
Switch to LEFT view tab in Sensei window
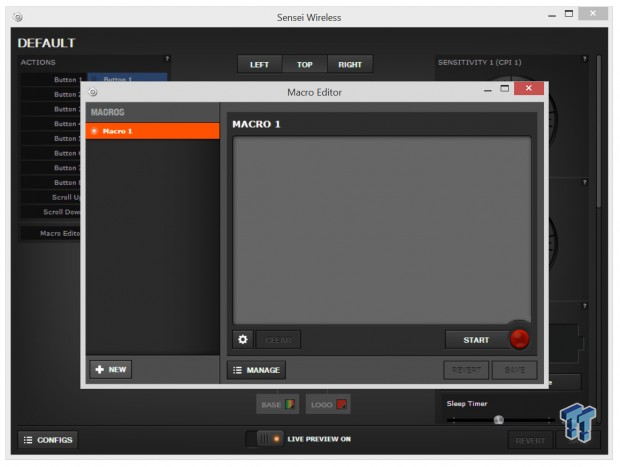click(x=259, y=64)
